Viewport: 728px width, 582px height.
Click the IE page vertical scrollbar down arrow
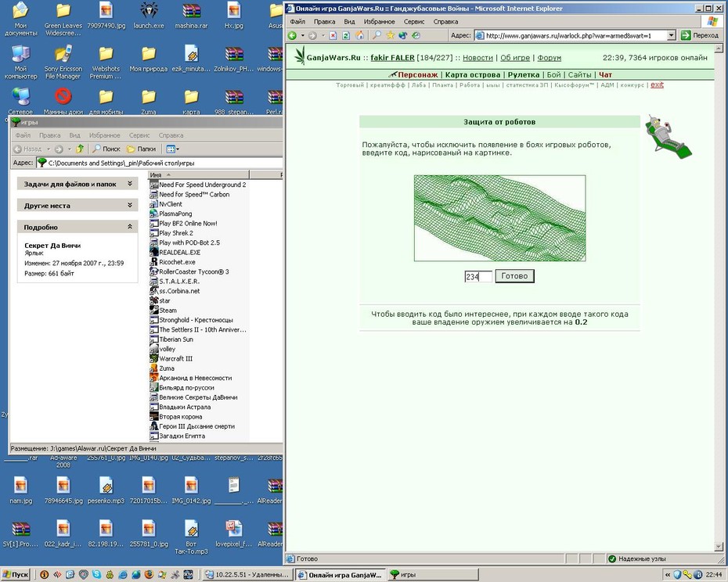(719, 546)
